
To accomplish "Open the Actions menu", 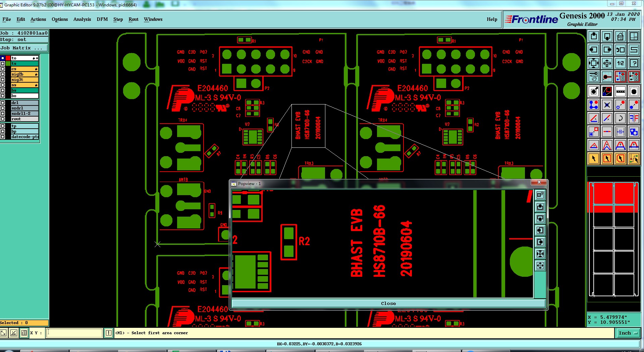I will click(38, 19).
